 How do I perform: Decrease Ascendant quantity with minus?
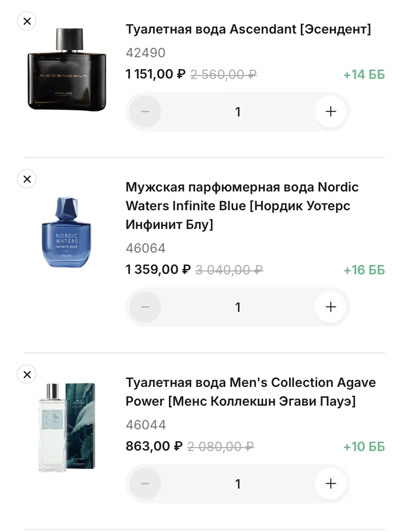coord(145,112)
